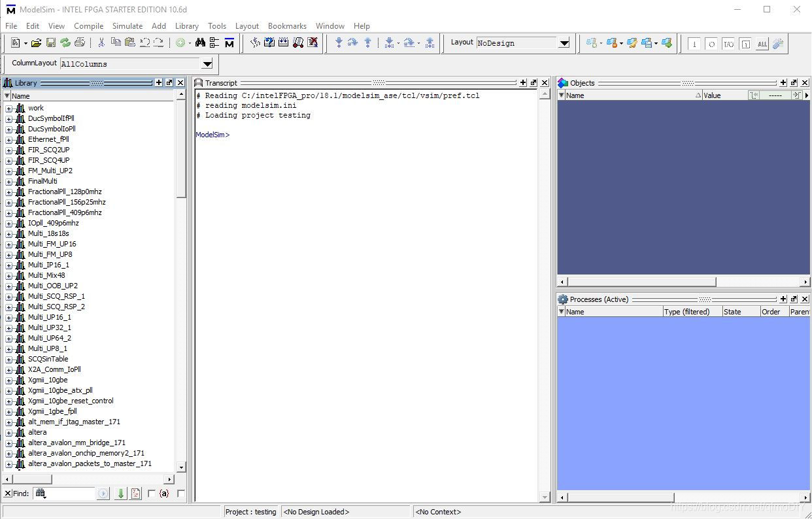Click the Export Wave green arrow icon

666,42
